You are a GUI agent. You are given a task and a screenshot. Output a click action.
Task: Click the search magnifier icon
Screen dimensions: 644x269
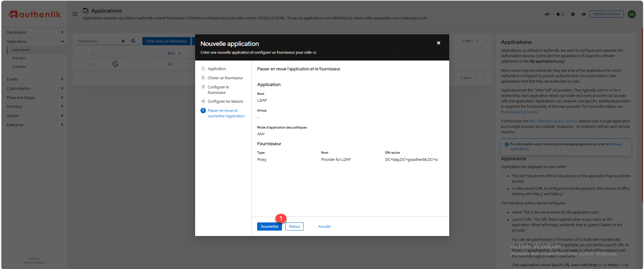(133, 41)
